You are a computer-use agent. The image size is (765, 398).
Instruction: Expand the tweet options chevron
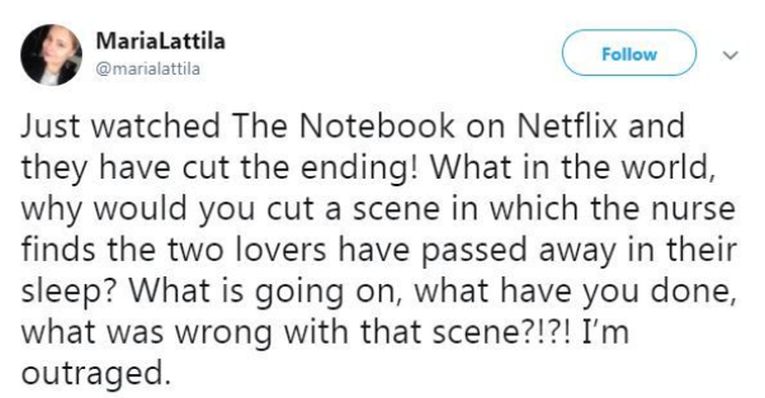730,55
